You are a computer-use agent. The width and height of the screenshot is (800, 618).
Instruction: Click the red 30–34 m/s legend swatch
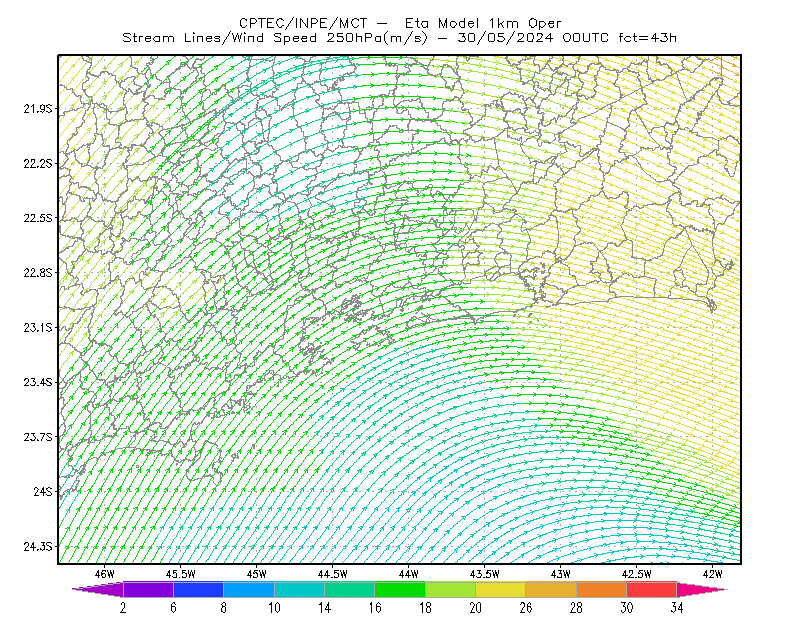652,589
